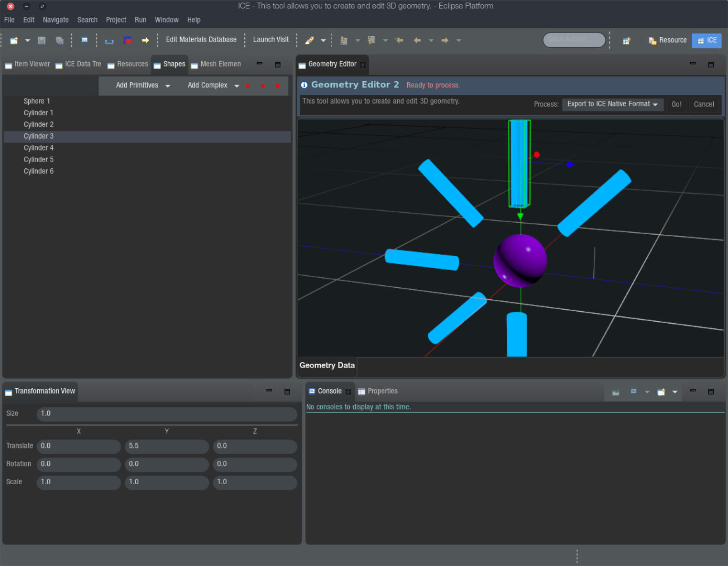Switch to the Item Viewer tab

pos(28,64)
